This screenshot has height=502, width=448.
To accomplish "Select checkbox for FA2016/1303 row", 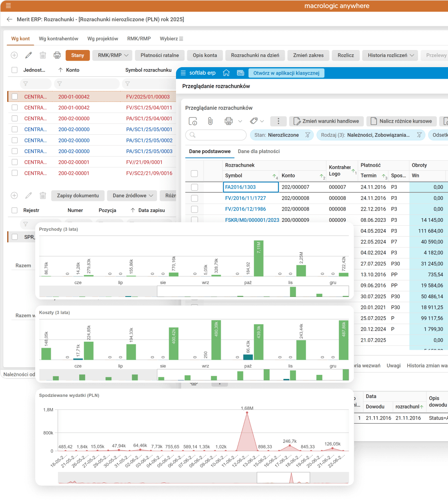I will click(x=194, y=187).
